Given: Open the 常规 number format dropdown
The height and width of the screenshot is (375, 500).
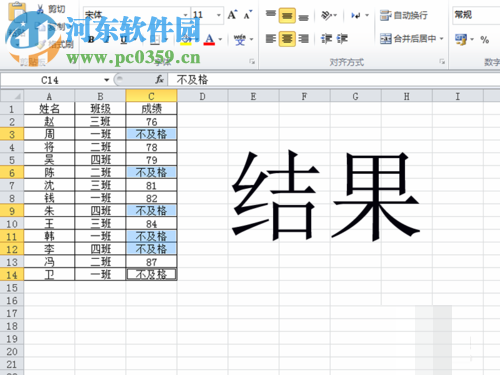Looking at the screenshot, I should pyautogui.click(x=476, y=15).
